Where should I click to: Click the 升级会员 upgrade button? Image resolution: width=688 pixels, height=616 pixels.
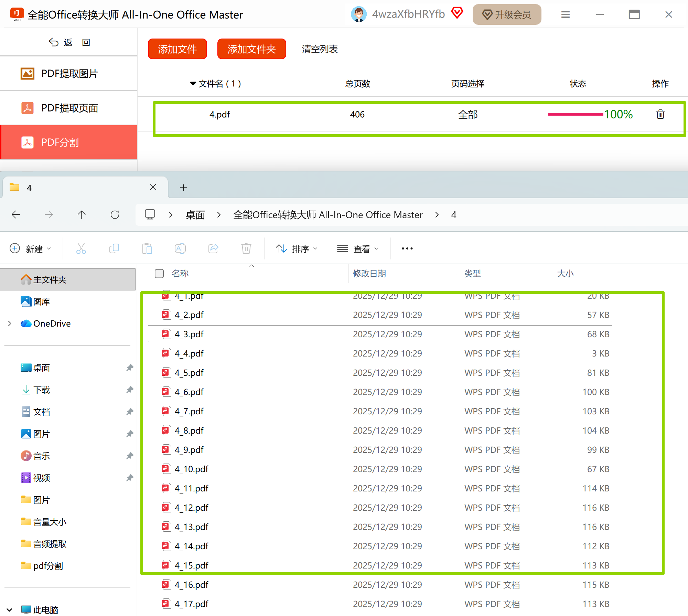[x=507, y=14]
